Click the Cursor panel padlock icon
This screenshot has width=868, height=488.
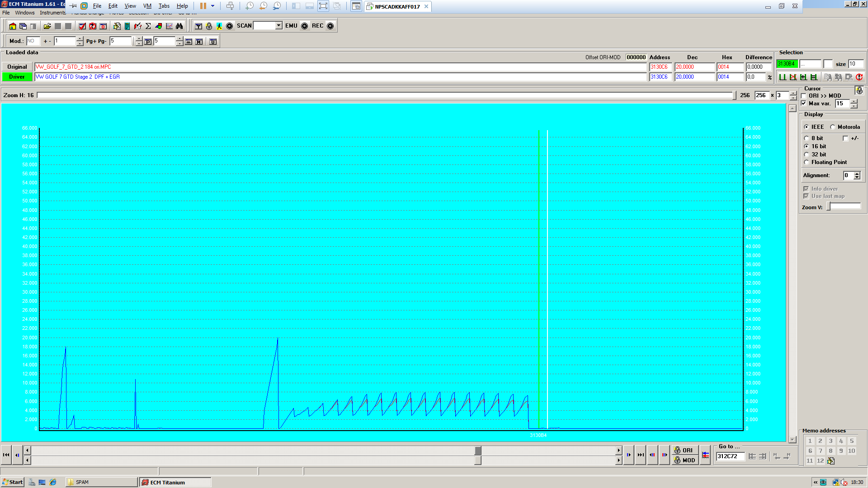click(x=859, y=90)
